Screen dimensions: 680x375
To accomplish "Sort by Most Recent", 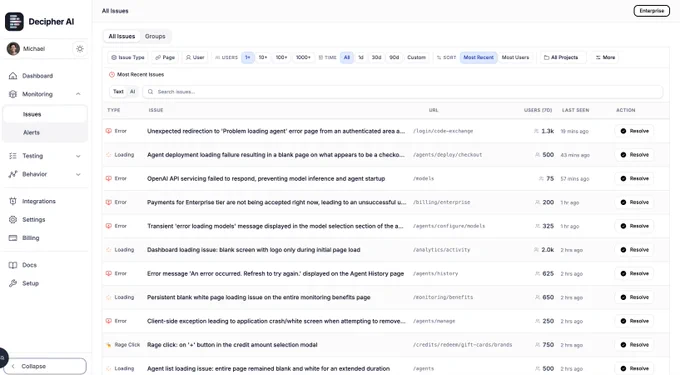I will coord(478,57).
